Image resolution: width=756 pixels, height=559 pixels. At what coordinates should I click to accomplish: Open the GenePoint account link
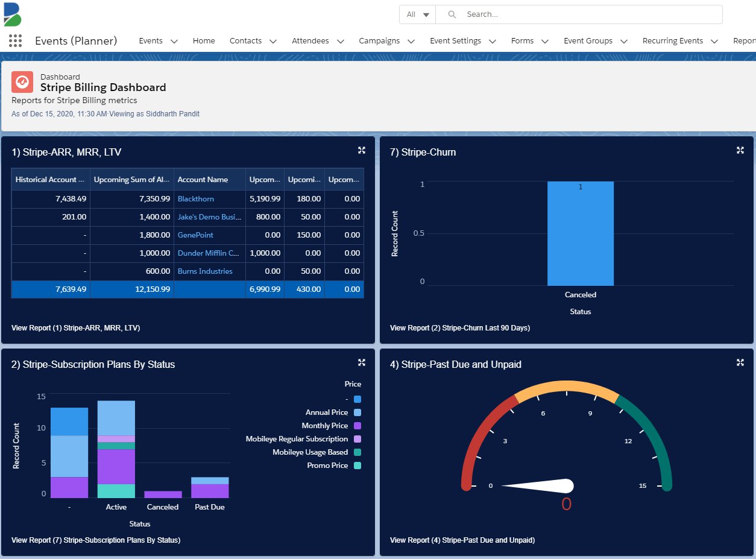[x=195, y=235]
